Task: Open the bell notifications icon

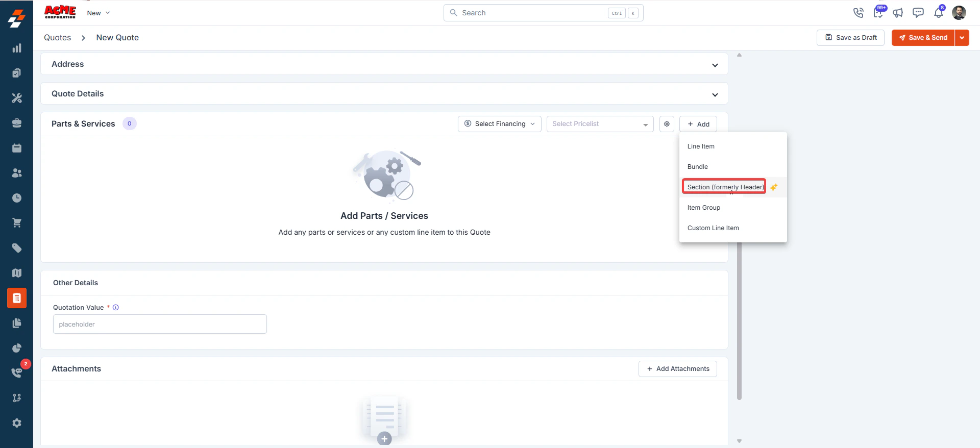Action: coord(939,13)
